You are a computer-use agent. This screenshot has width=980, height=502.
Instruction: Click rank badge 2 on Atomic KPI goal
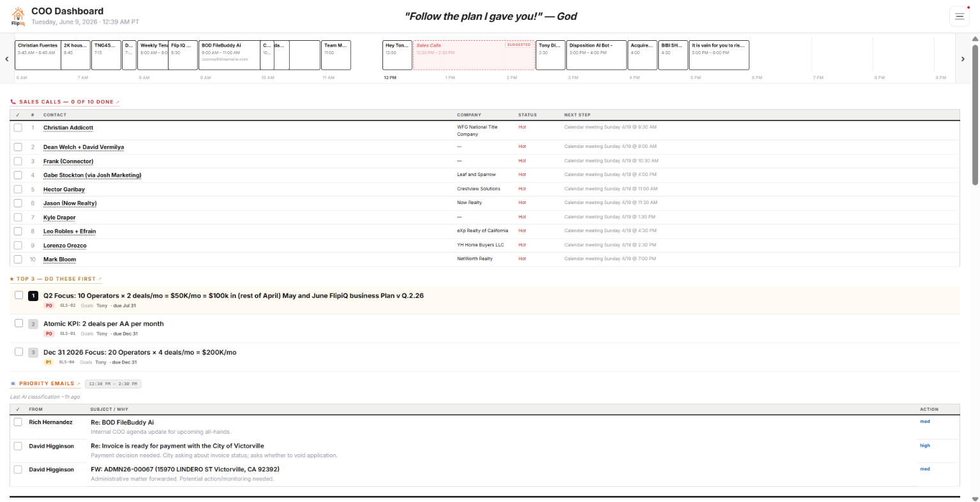(33, 324)
